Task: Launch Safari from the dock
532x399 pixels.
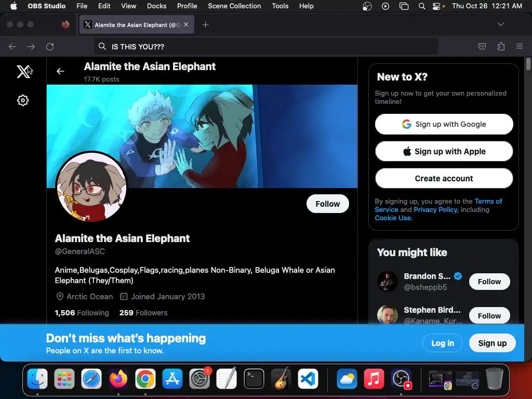Action: 91,379
